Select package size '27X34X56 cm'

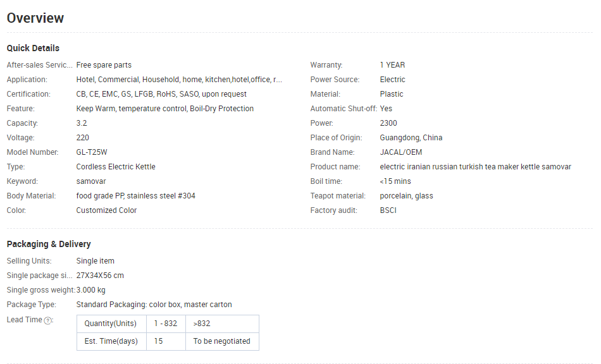[100, 276]
